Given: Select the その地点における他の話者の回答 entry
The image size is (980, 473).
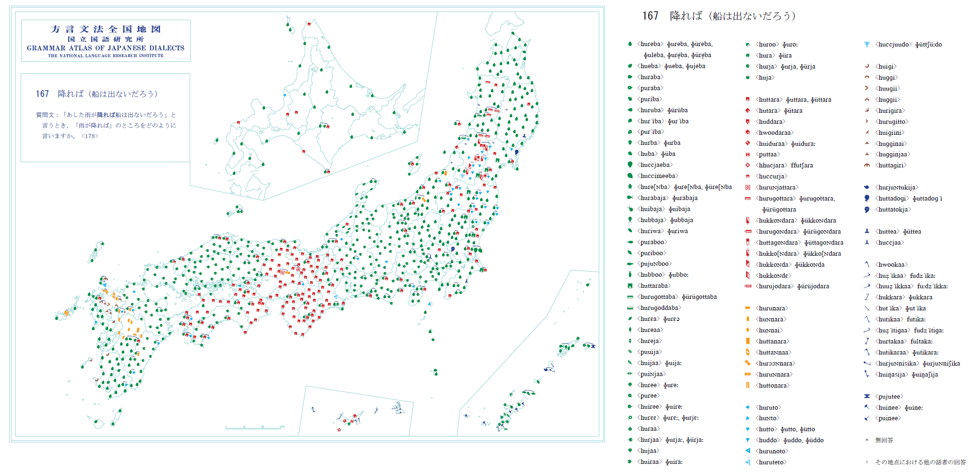Looking at the screenshot, I should 920,462.
